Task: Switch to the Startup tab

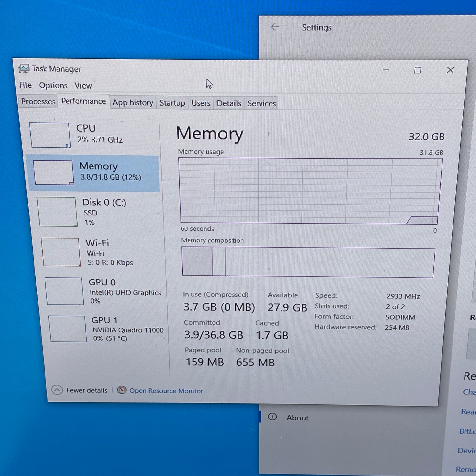Action: pos(172,103)
